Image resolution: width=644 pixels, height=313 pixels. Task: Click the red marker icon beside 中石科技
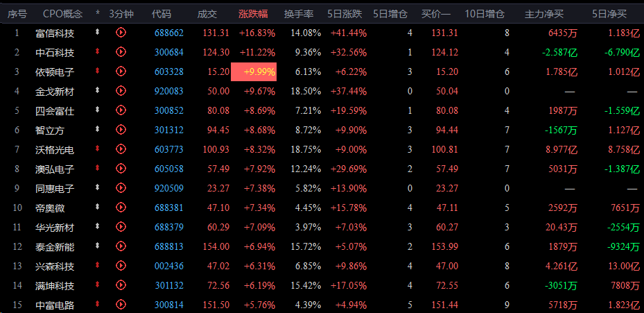[97, 51]
